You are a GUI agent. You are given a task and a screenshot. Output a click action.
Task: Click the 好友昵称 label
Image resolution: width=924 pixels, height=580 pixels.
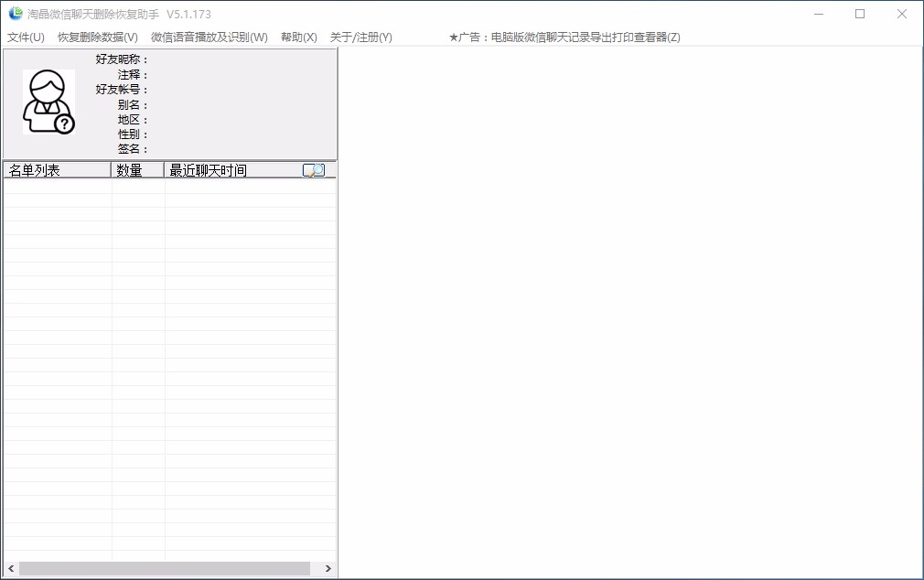click(x=122, y=59)
